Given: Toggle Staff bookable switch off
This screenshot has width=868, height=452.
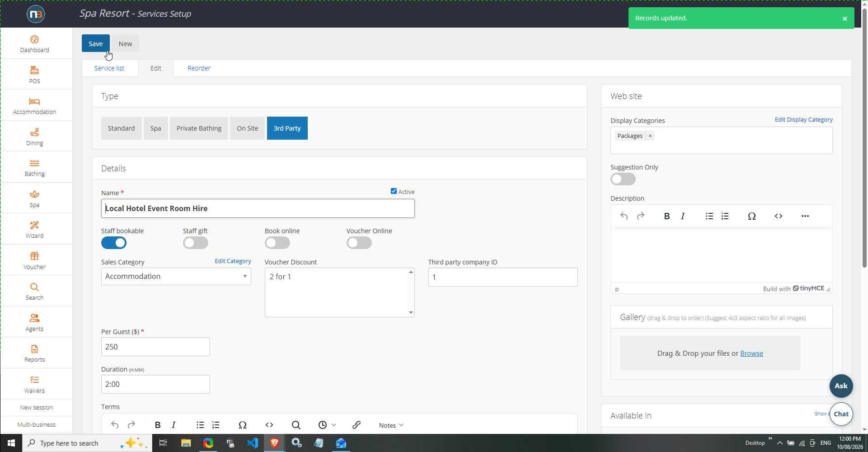Looking at the screenshot, I should pos(114,243).
